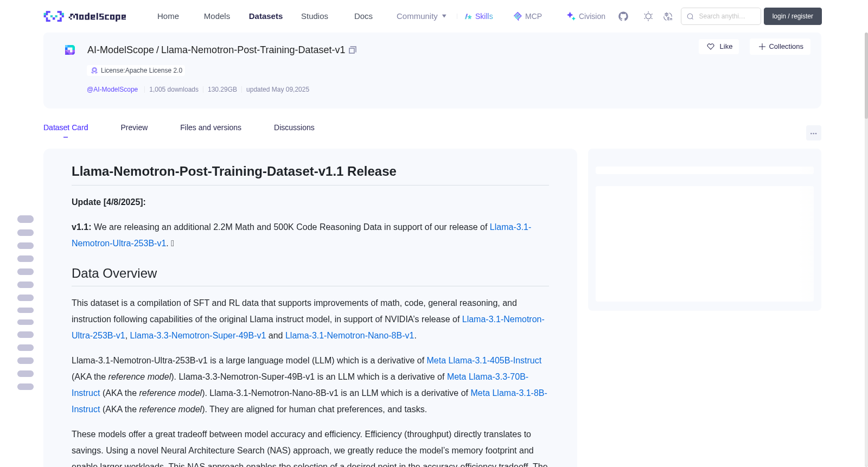Open the @AI-ModelScope owner profile link
This screenshot has width=868, height=467.
112,89
